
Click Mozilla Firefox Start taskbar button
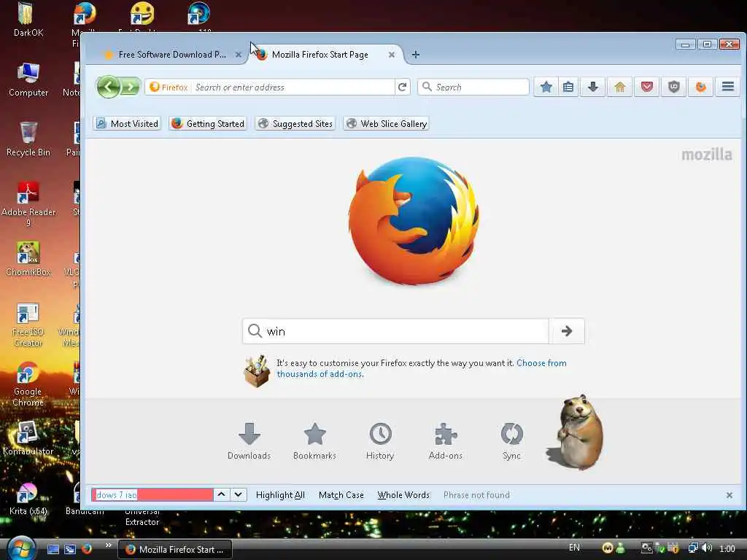175,550
